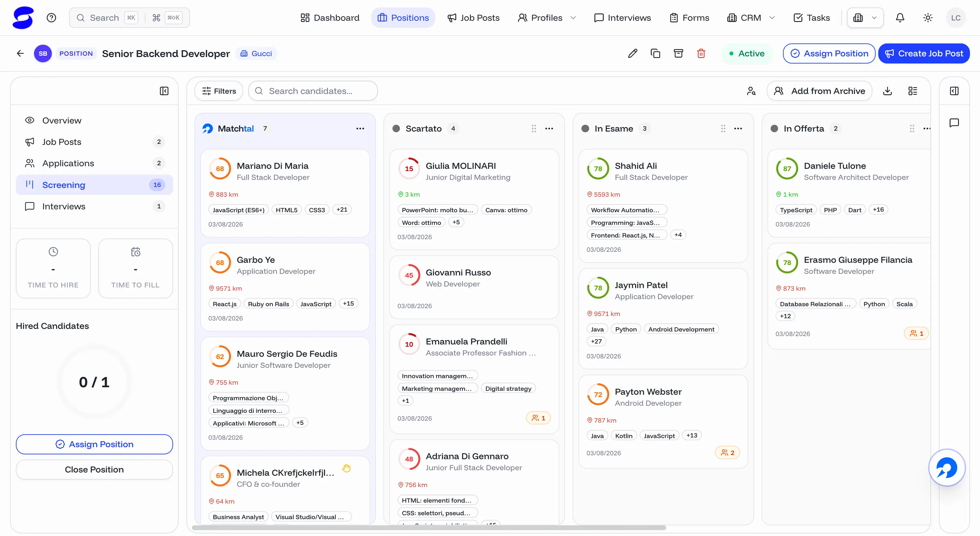Click the app logo in top left

click(23, 18)
